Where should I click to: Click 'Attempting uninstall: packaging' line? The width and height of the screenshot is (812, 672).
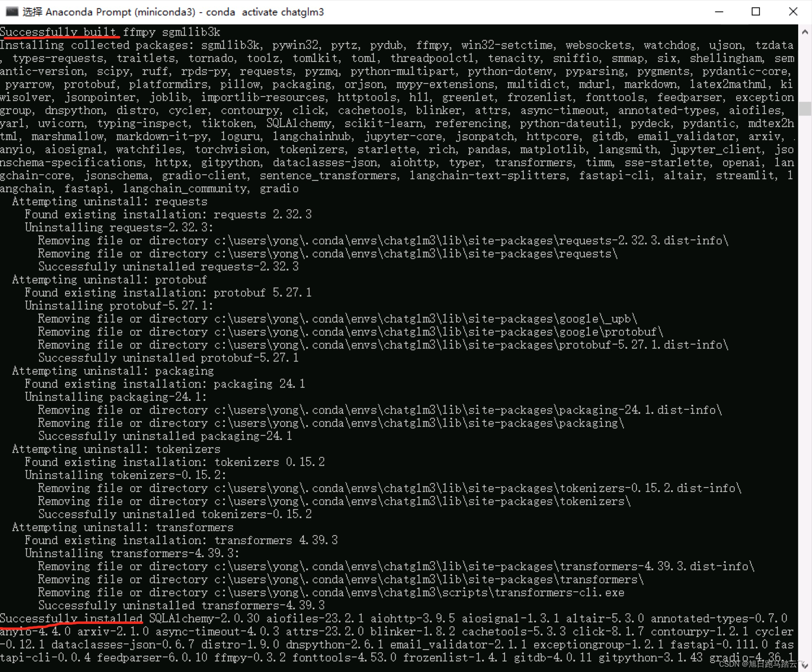pos(113,371)
